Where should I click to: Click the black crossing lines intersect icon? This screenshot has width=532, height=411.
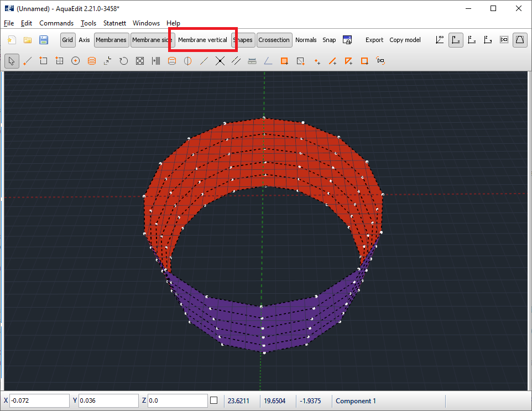click(220, 61)
